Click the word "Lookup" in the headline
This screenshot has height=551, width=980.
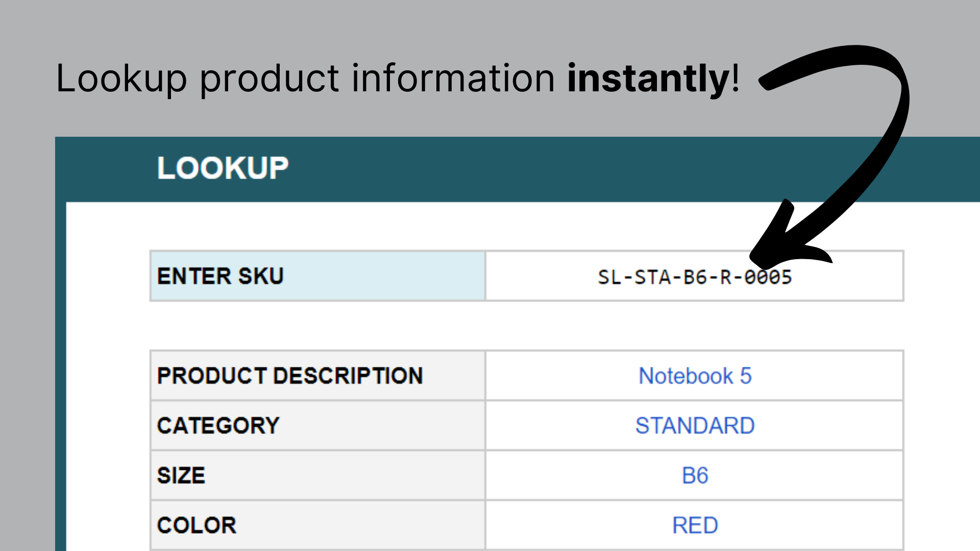121,78
